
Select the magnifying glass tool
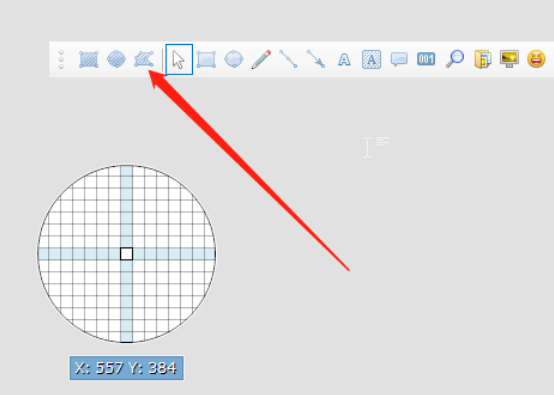pyautogui.click(x=455, y=59)
